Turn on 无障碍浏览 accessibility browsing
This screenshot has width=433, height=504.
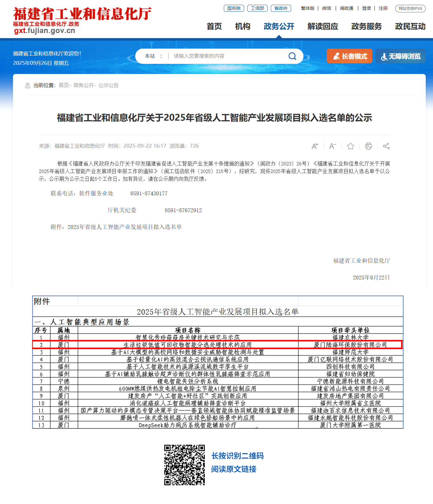point(401,56)
